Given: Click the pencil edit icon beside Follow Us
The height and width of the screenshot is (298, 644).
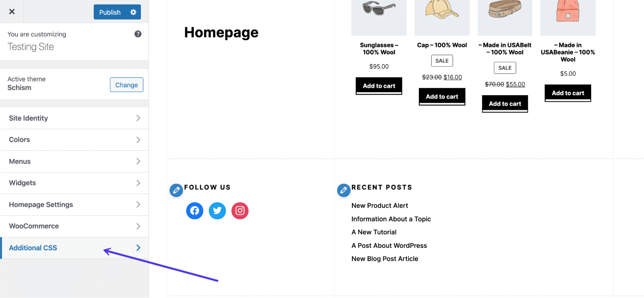Looking at the screenshot, I should (176, 190).
